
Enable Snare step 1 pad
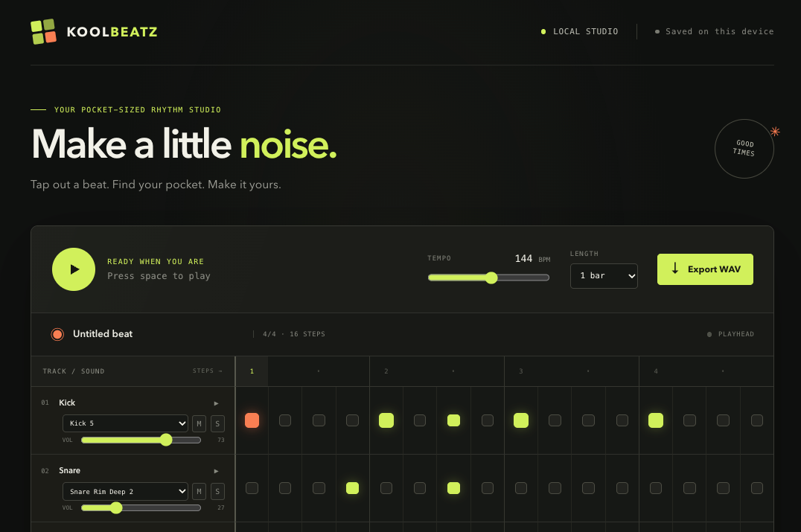(x=252, y=489)
